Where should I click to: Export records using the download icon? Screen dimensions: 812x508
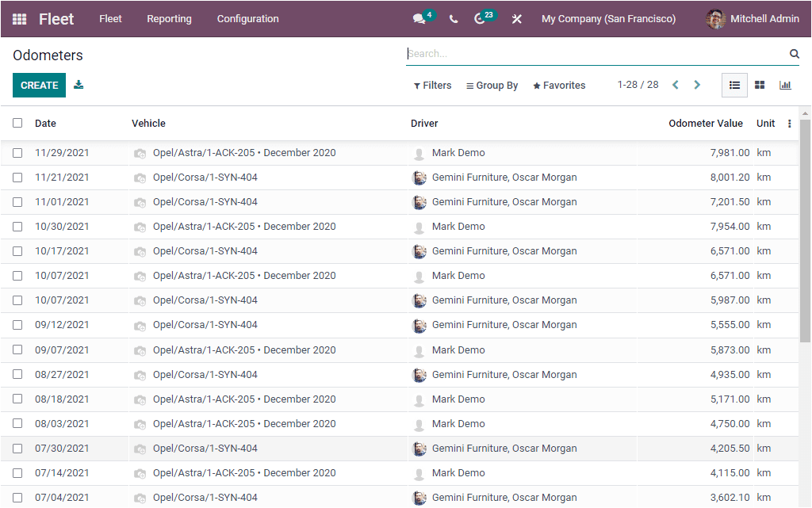(x=79, y=84)
